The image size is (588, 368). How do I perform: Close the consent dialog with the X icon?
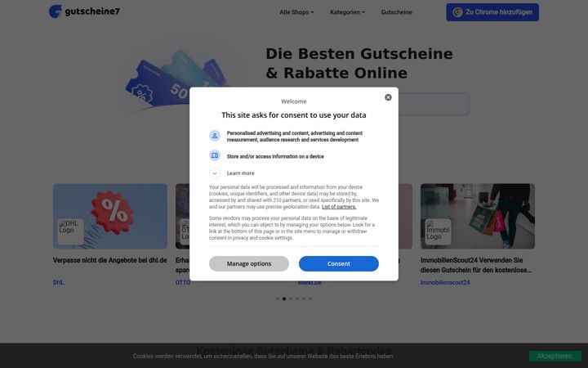point(388,97)
